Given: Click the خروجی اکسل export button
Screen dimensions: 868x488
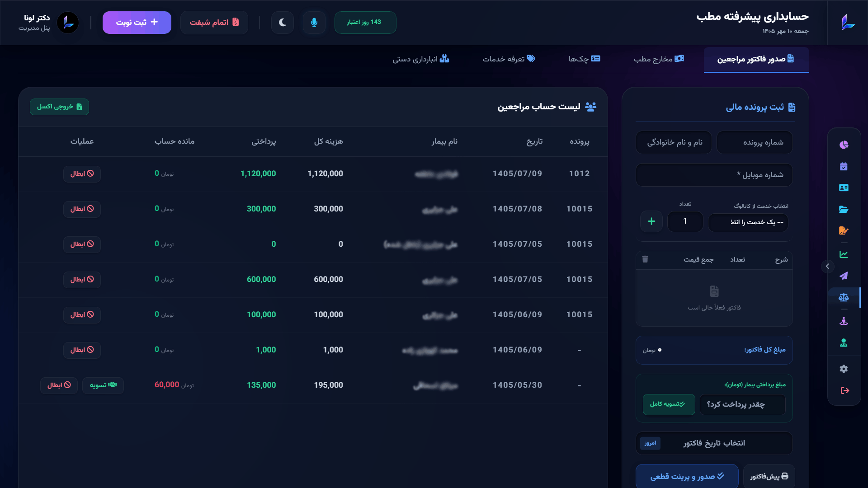Looking at the screenshot, I should pos(60,107).
